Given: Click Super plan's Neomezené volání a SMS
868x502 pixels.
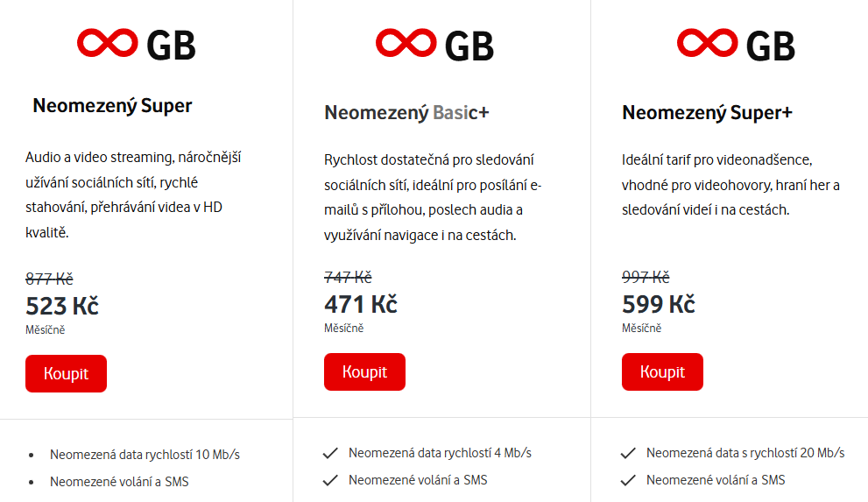Looking at the screenshot, I should tap(119, 482).
